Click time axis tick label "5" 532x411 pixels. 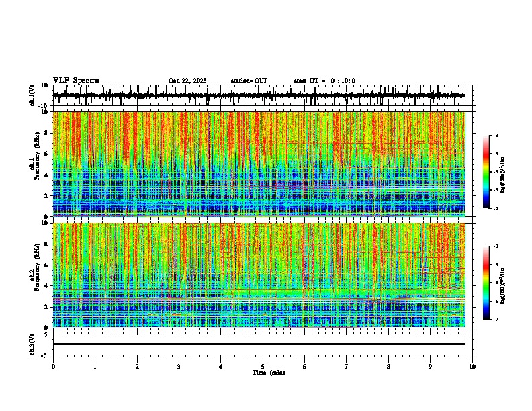(263, 367)
